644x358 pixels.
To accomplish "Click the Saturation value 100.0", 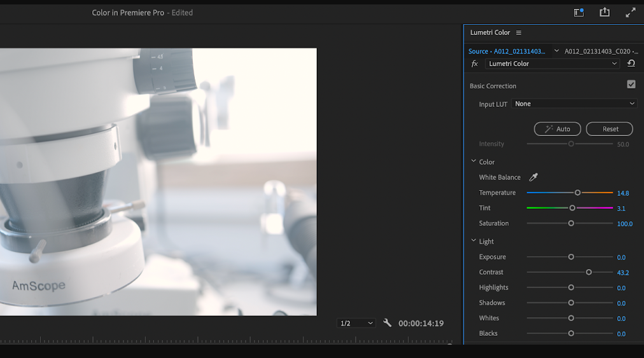I will click(625, 224).
